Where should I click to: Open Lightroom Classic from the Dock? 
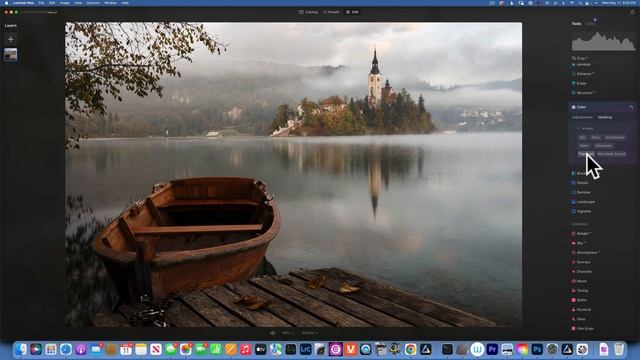306,349
